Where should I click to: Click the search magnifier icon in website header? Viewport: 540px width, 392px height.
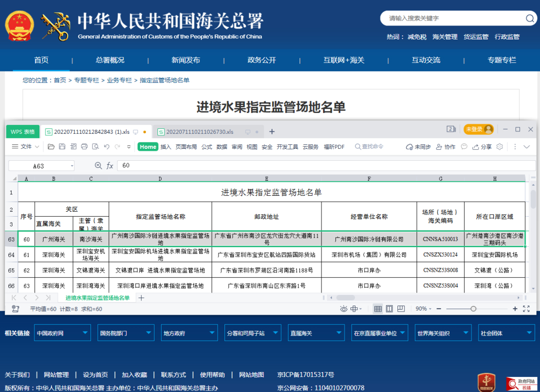[x=529, y=18]
